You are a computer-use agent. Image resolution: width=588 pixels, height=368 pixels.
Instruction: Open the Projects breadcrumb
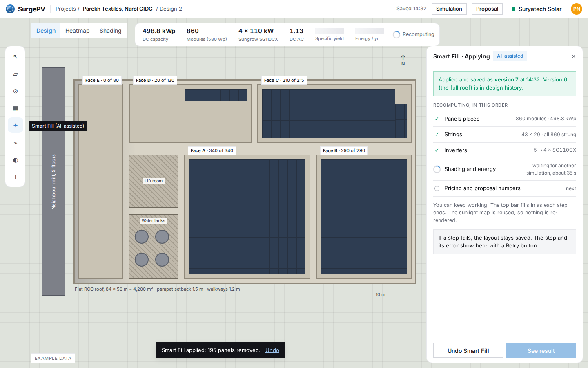pyautogui.click(x=66, y=9)
